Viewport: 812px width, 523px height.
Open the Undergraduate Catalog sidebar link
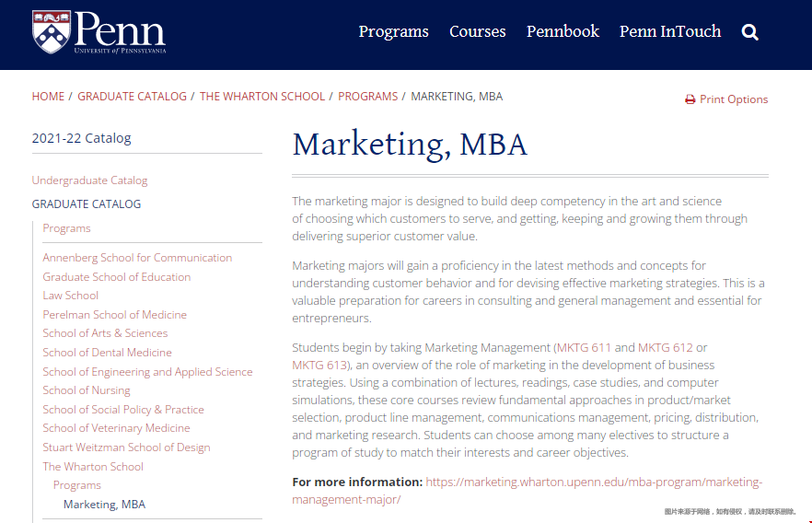point(89,180)
